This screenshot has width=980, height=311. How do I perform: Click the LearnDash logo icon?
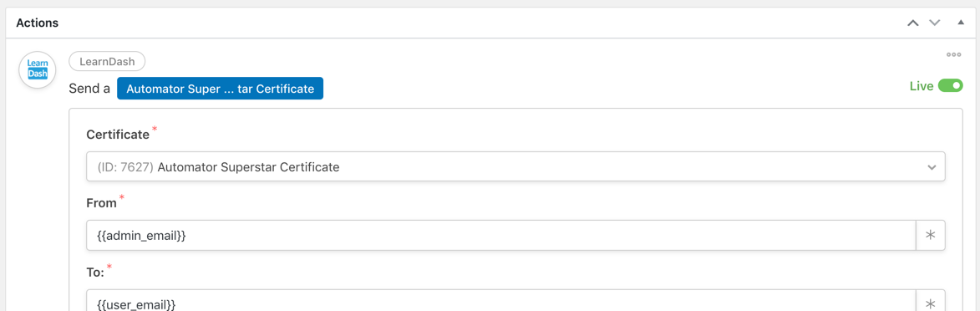(38, 69)
